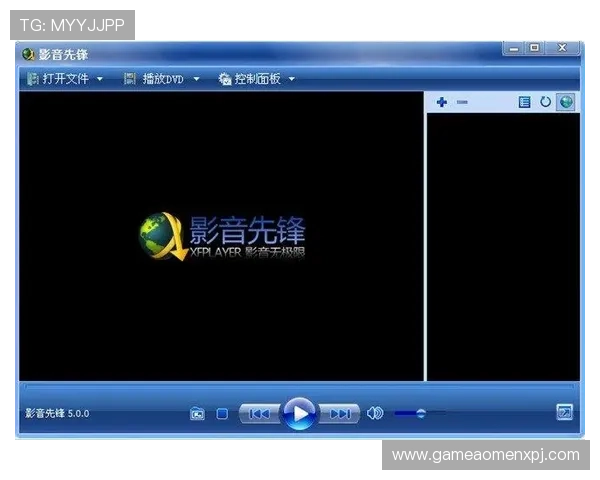Expand the dropdown arrow beside 控制面板
This screenshot has height=480, width=600.
click(292, 79)
